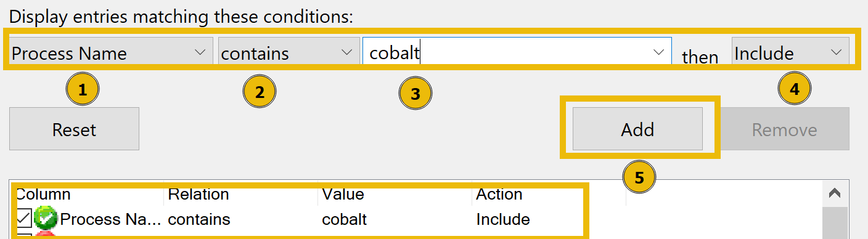Click the red exclude icon in second row
Viewport: 868px width, 239px height.
[x=45, y=236]
